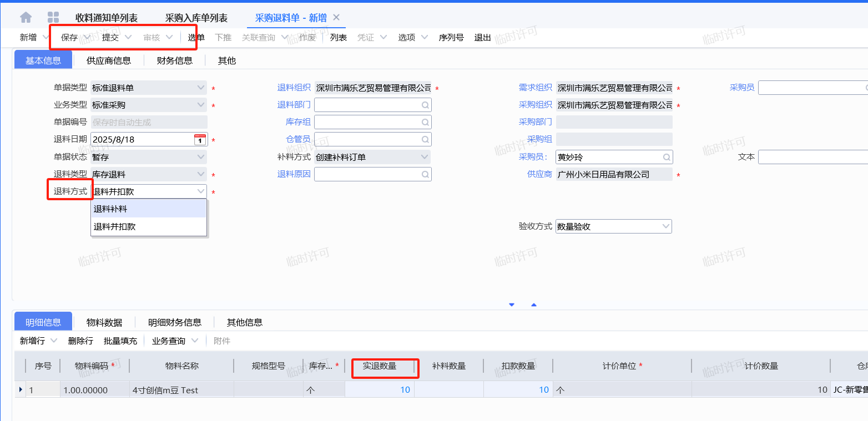Expand panel using down arrow splitter
Screen dimensions: 868x421
pos(512,305)
